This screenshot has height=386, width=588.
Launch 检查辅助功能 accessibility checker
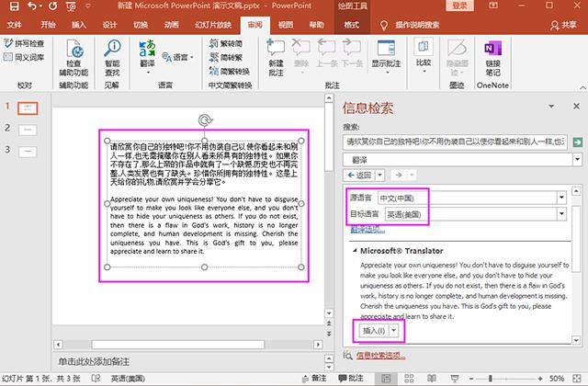(73, 57)
